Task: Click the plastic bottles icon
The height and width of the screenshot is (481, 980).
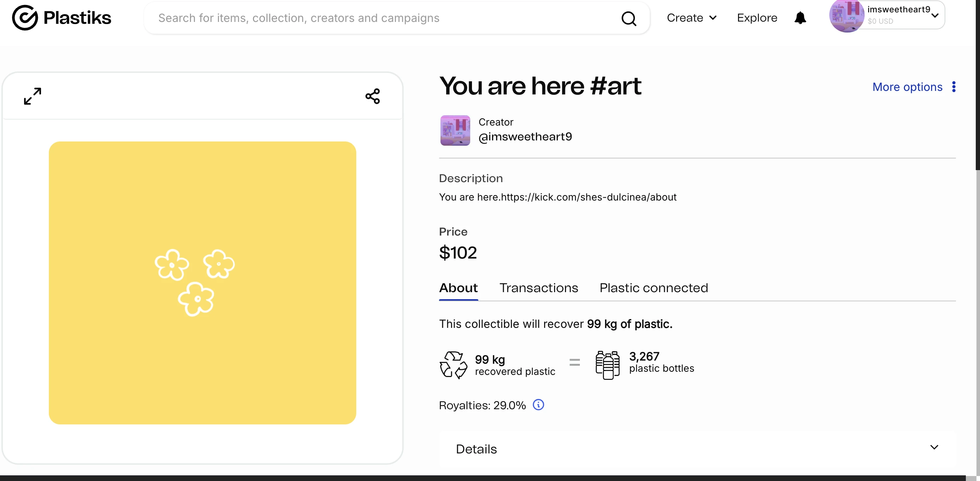Action: pos(607,365)
